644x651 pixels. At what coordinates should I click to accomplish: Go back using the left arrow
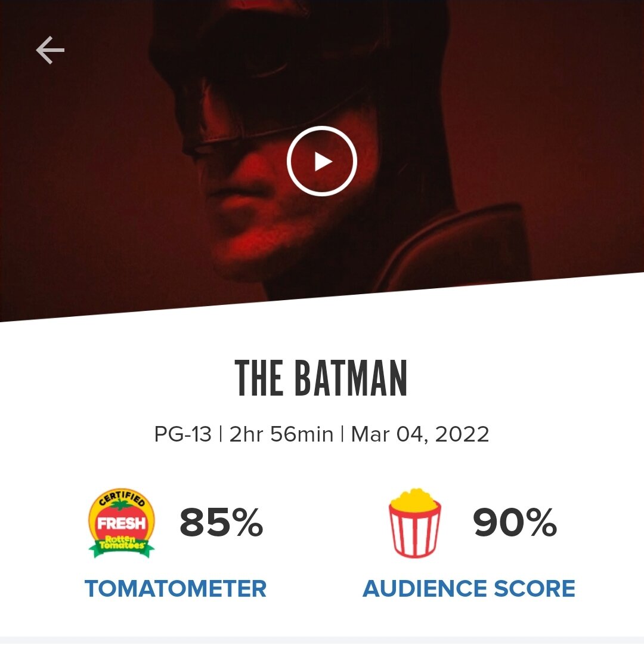tap(50, 50)
